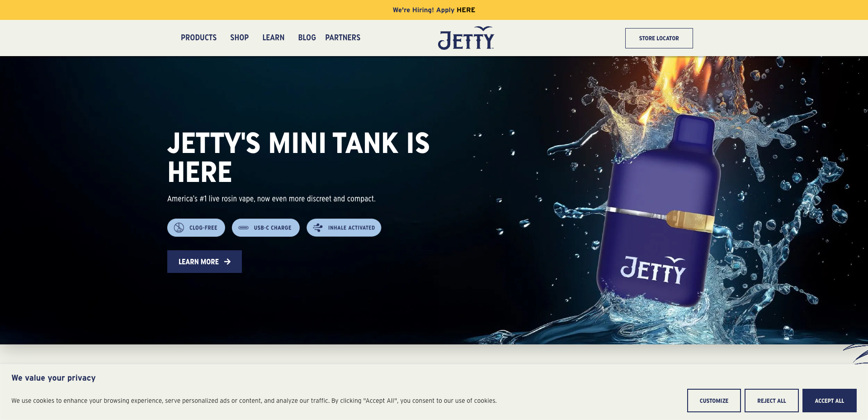Go to the Blog page
The image size is (868, 420).
point(307,38)
